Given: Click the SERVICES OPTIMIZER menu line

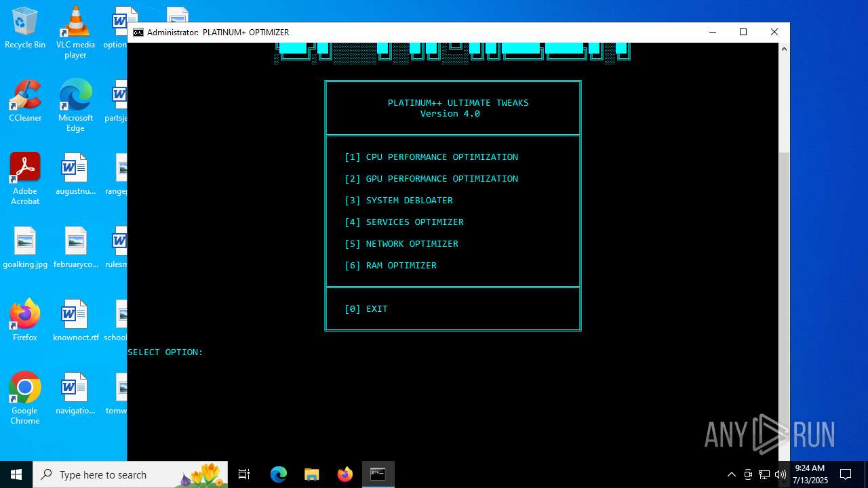Looking at the screenshot, I should pos(404,222).
